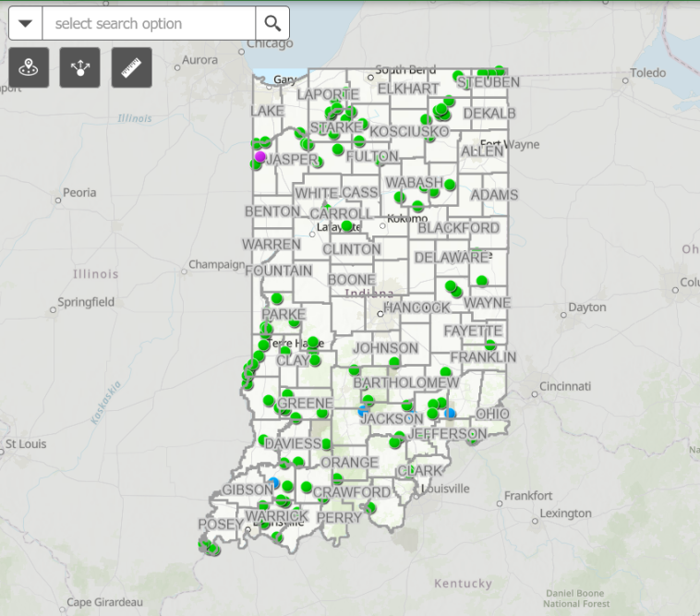Select the green marker near Lafayette
The width and height of the screenshot is (700, 616).
347,226
